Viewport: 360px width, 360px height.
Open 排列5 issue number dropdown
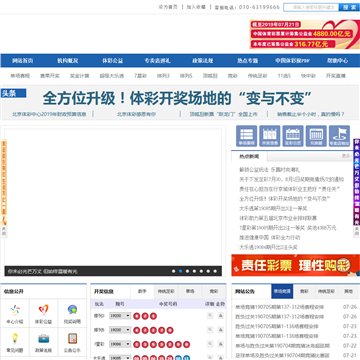click(x=120, y=330)
